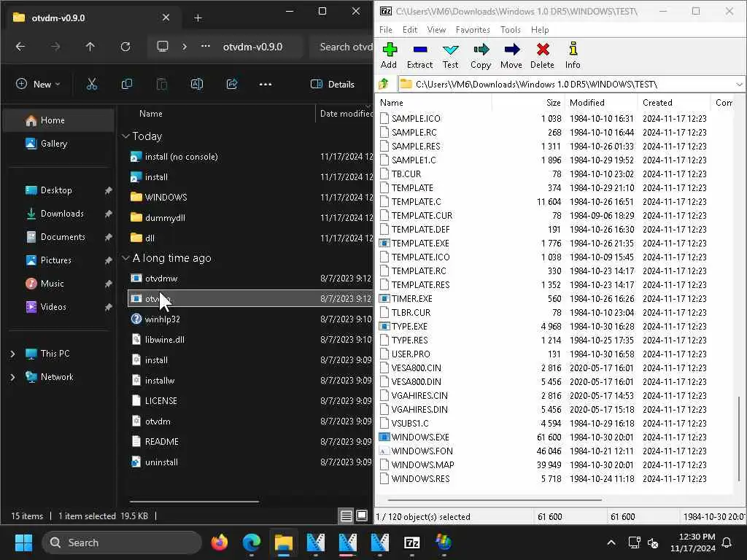Image resolution: width=747 pixels, height=560 pixels.
Task: Switch Explorer to large thumbnails view
Action: pyautogui.click(x=362, y=516)
